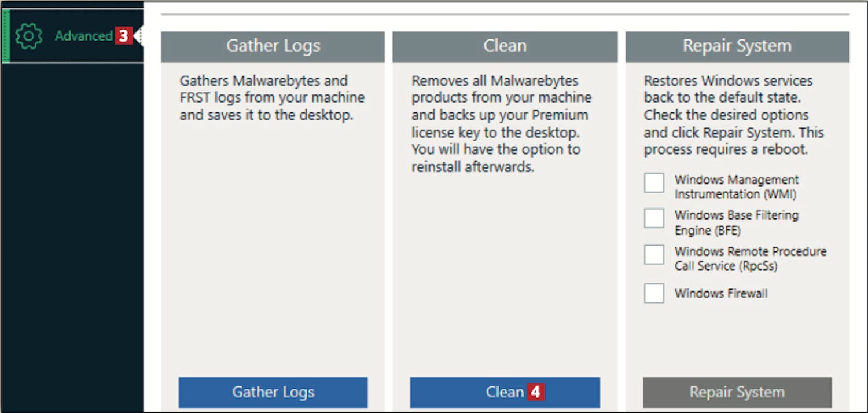Click the Call Service (RpcSs) label text
Image resolution: width=868 pixels, height=413 pixels.
(x=726, y=266)
